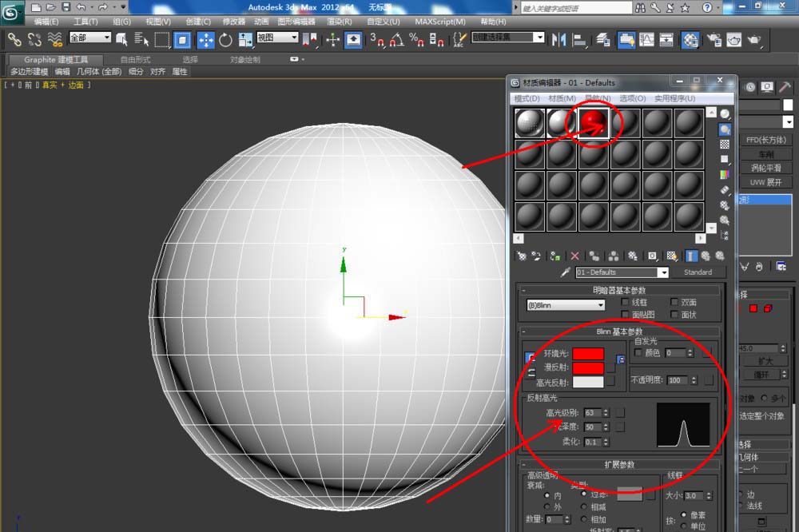Viewport: 799px width, 532px height.
Task: Open the 材质(M) menu in material editor
Action: click(562, 98)
